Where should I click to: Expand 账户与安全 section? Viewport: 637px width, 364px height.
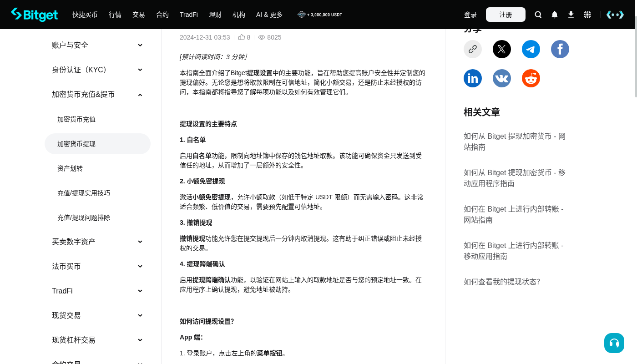point(97,45)
